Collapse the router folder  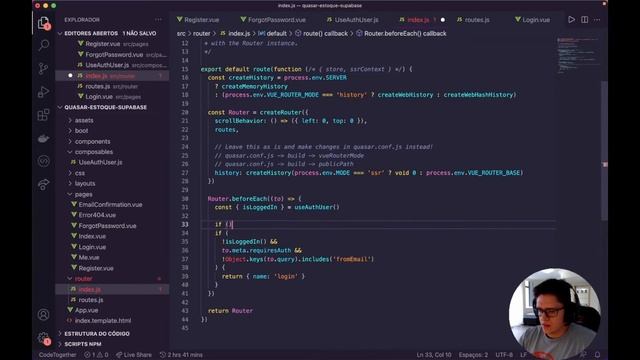pos(83,279)
